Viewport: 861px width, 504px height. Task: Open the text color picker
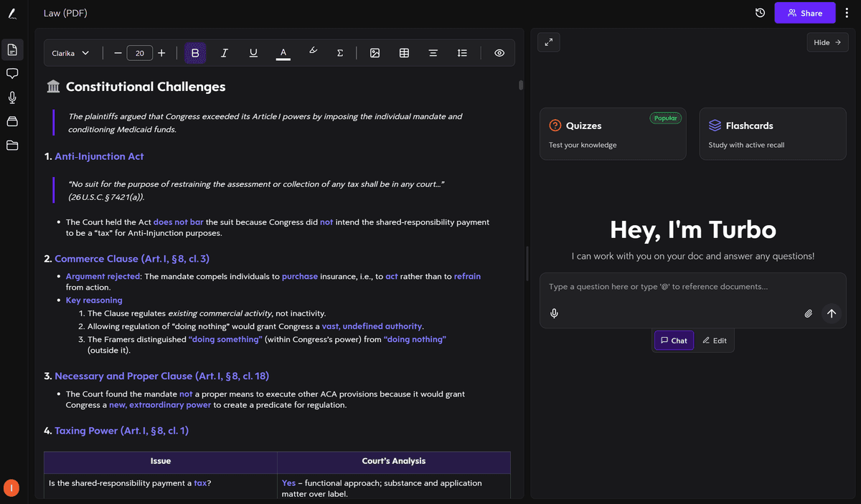(283, 53)
